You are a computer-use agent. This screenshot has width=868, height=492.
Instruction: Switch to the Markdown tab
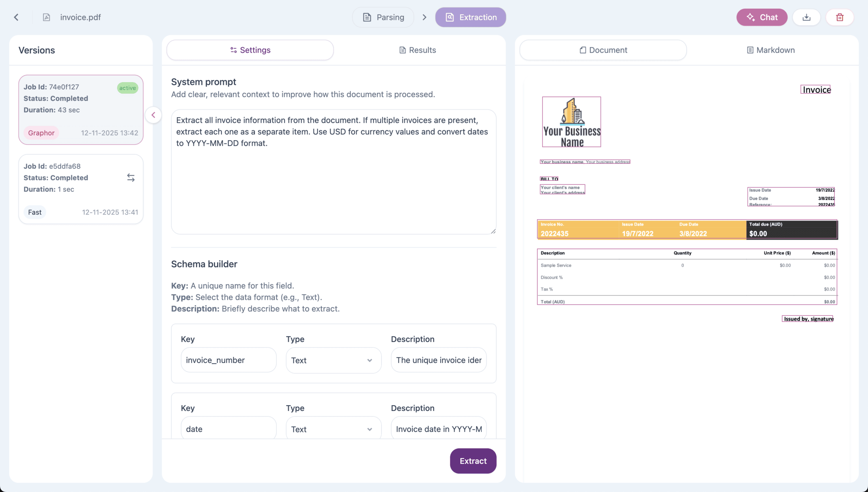tap(771, 50)
